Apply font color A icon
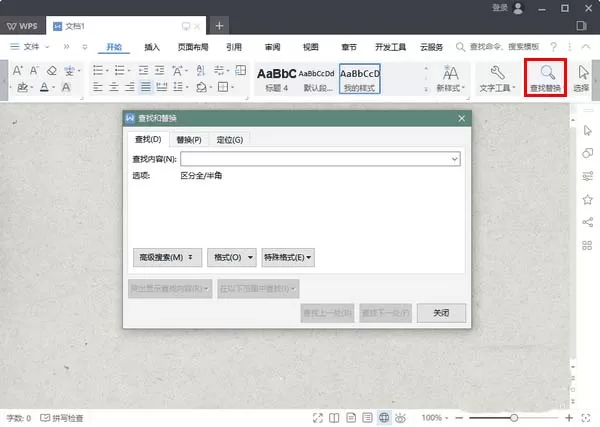This screenshot has height=427, width=600. tap(44, 88)
